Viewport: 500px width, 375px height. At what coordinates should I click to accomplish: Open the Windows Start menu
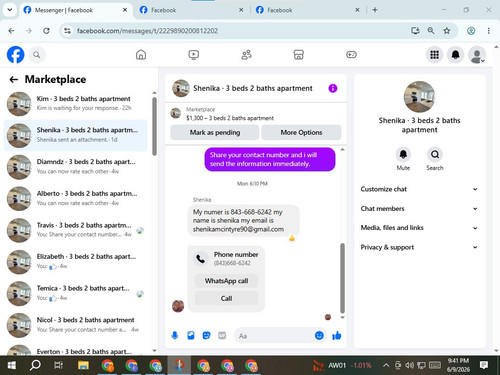[12, 366]
